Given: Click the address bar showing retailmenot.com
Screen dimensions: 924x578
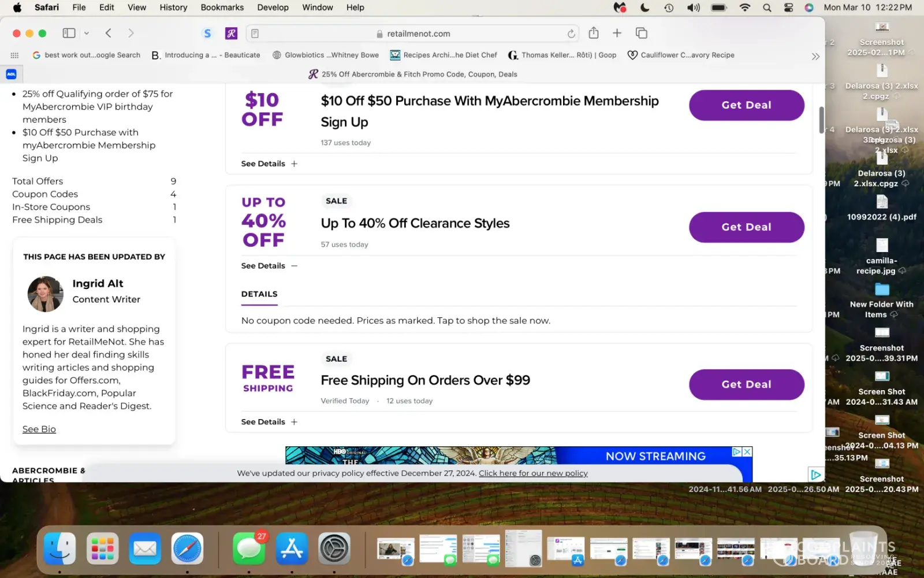Looking at the screenshot, I should (418, 34).
